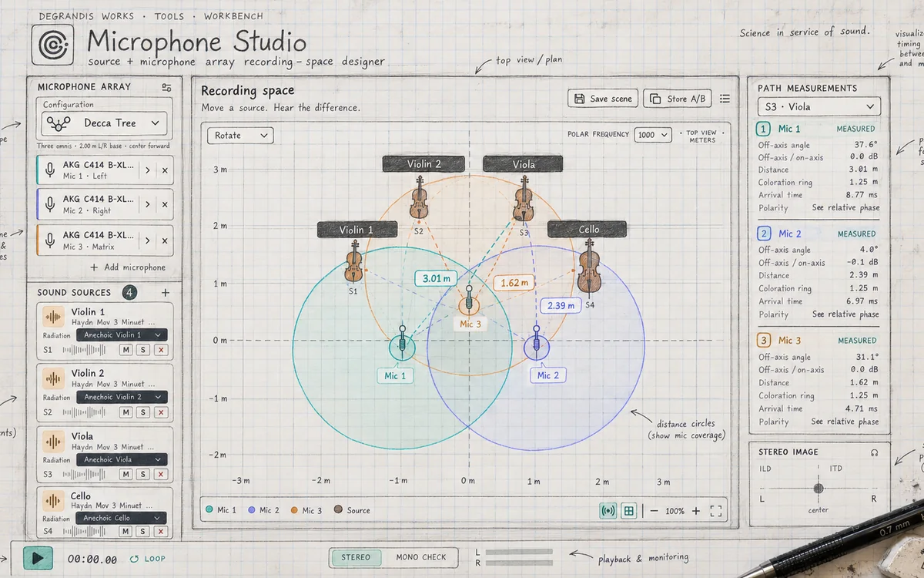Mute source S2 Violin 2
This screenshot has width=924, height=578.
[x=126, y=412]
